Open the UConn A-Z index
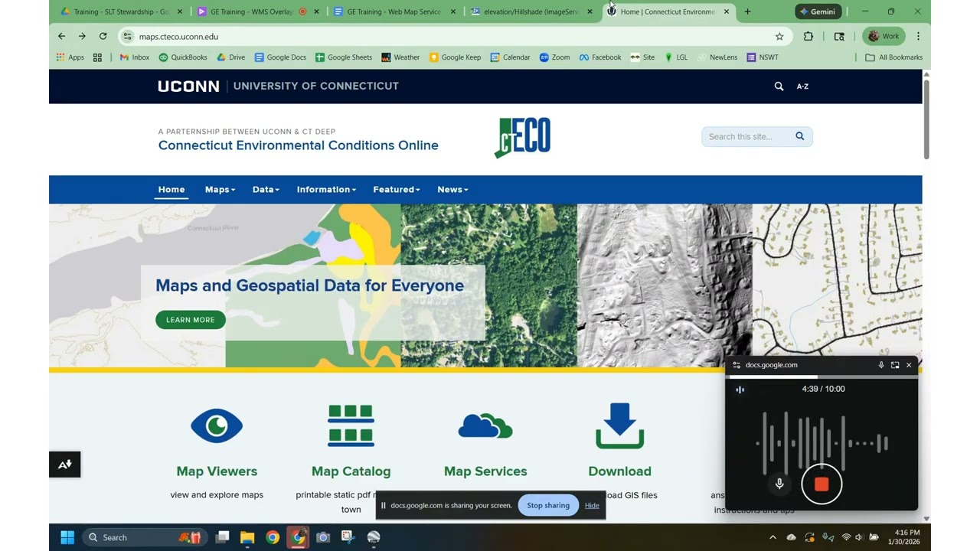The width and height of the screenshot is (980, 551). pyautogui.click(x=802, y=86)
